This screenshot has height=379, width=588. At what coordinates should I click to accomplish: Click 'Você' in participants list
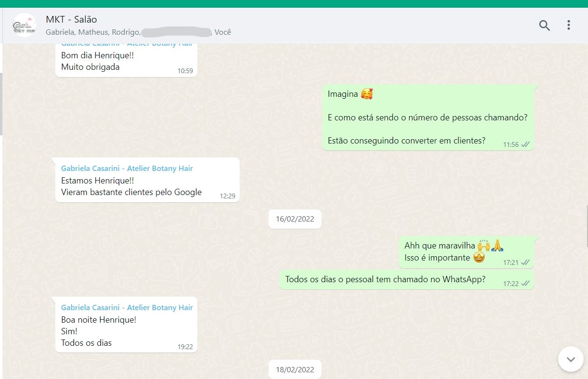(x=223, y=32)
